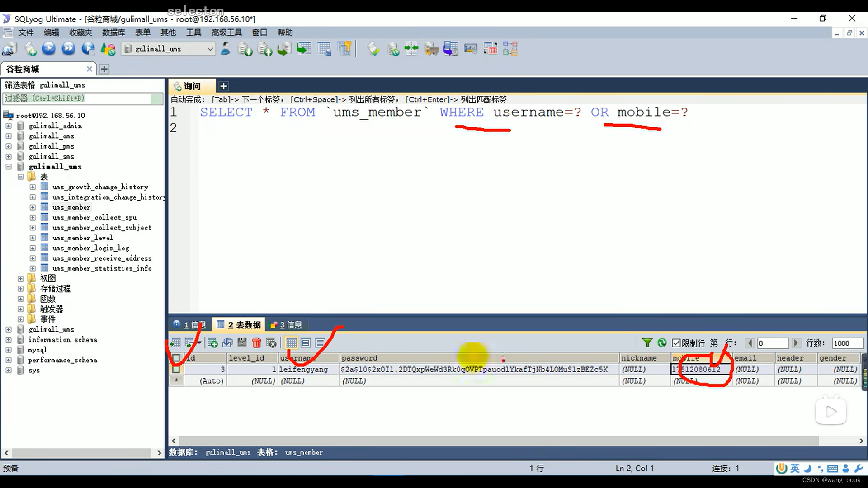Open the query builder icon

[x=490, y=49]
